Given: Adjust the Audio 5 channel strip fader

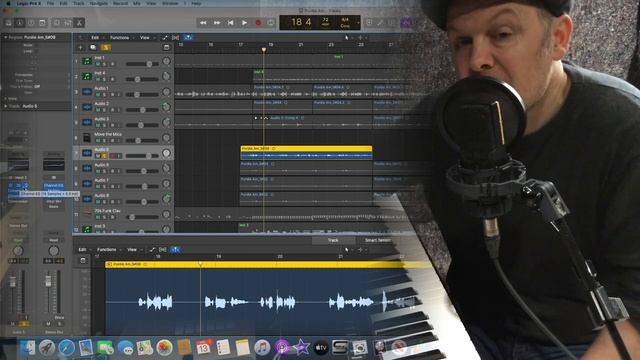Looking at the screenshot, I should click(13, 282).
